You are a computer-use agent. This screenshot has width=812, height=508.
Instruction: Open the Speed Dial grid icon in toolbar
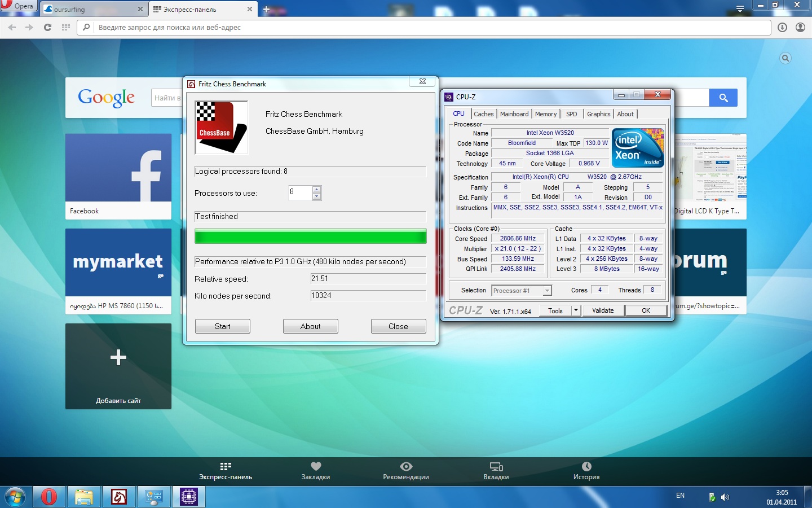(65, 27)
